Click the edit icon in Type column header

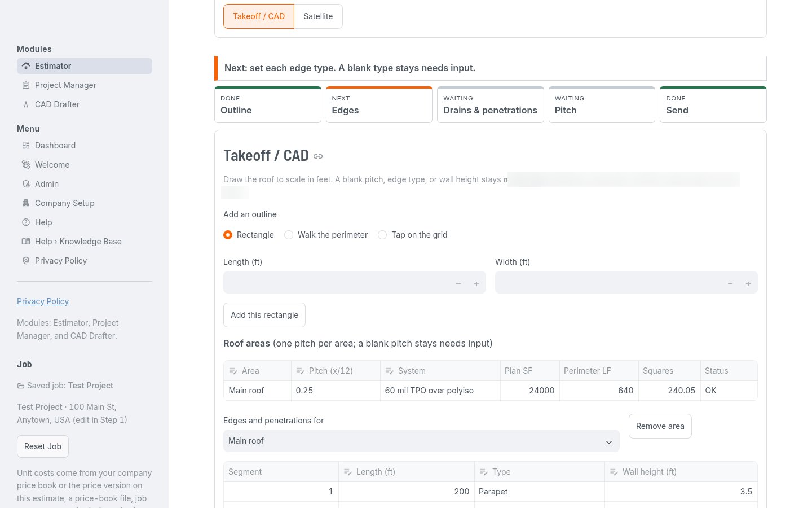tap(484, 472)
